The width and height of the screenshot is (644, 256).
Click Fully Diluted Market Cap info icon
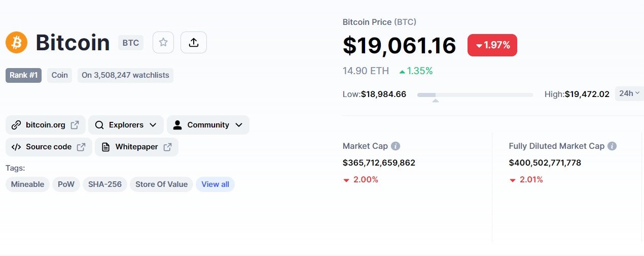612,146
